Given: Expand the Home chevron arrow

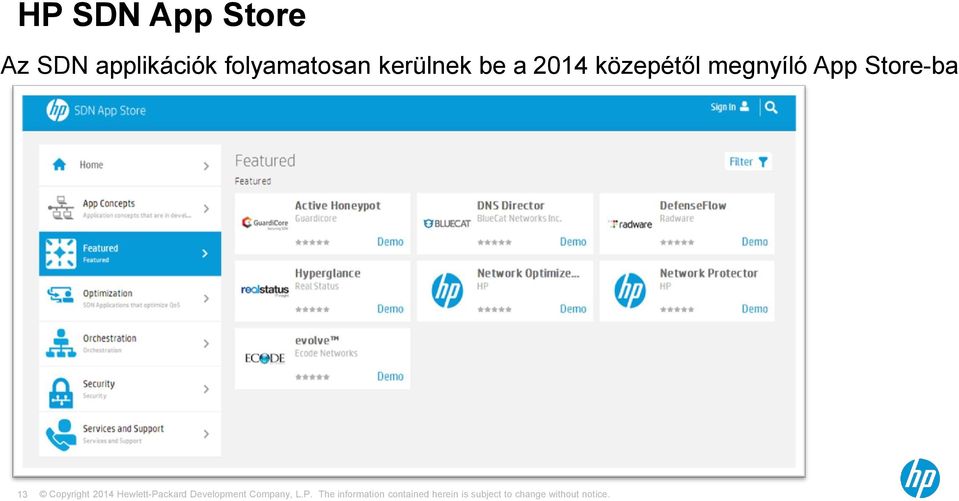Looking at the screenshot, I should pyautogui.click(x=206, y=166).
